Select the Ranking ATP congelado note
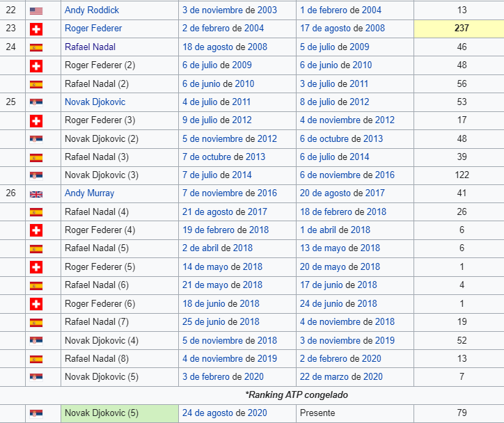 point(297,394)
